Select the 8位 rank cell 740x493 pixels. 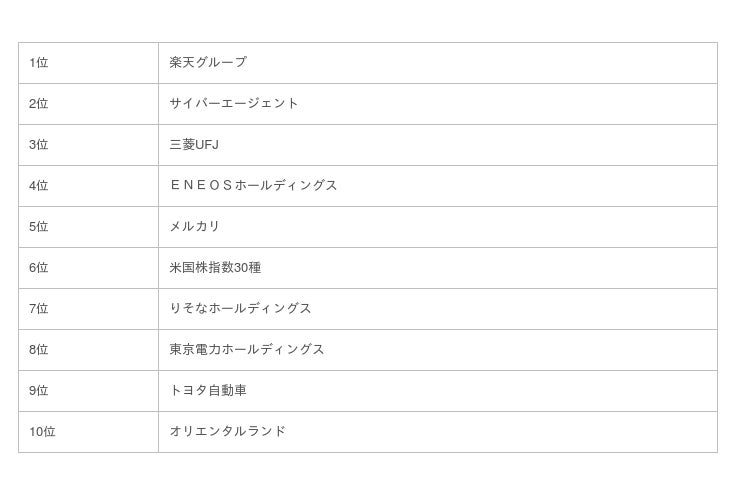tap(39, 349)
